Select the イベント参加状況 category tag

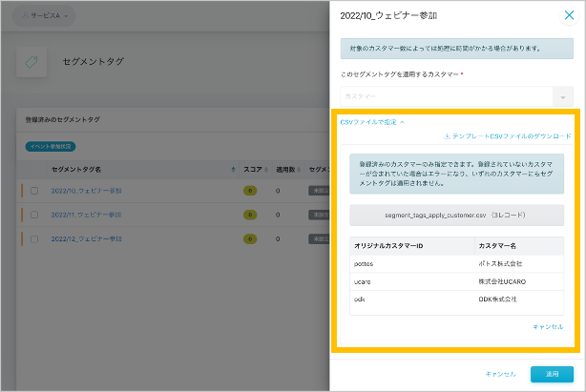(x=51, y=146)
